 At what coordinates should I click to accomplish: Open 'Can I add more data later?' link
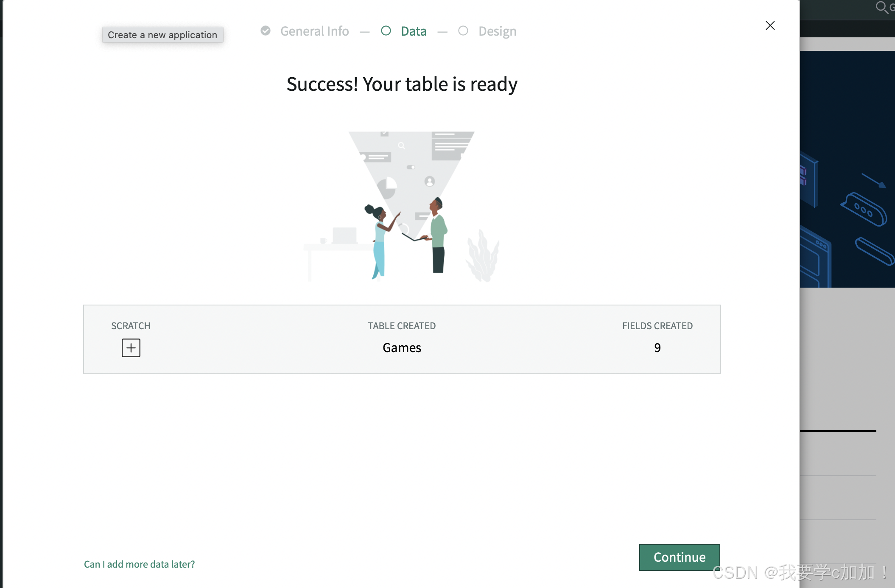coord(139,564)
